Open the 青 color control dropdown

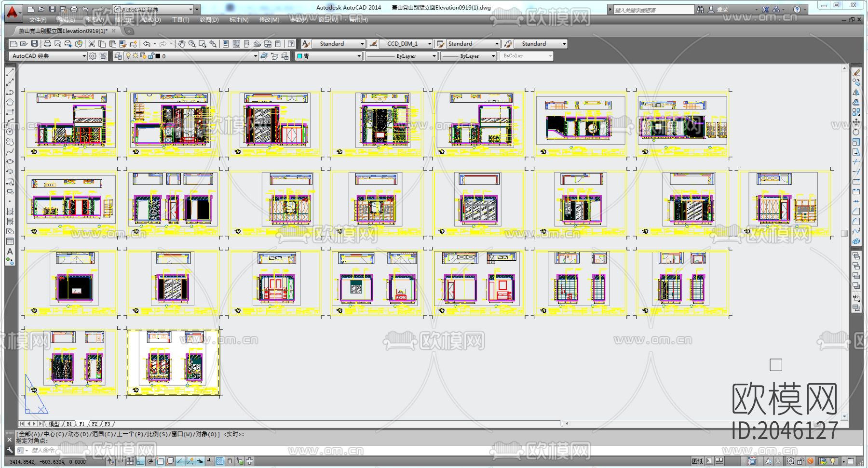point(328,56)
